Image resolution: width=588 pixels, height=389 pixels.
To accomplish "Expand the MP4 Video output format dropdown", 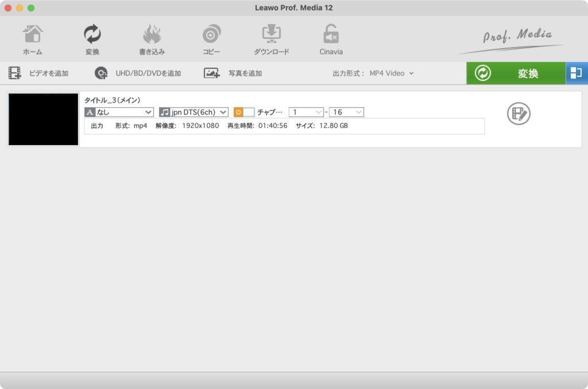I will (392, 73).
